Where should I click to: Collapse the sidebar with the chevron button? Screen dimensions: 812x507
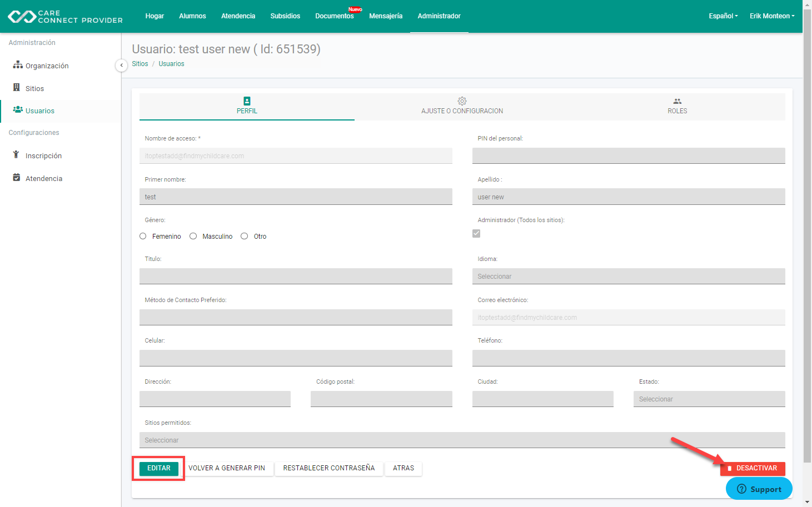[121, 66]
